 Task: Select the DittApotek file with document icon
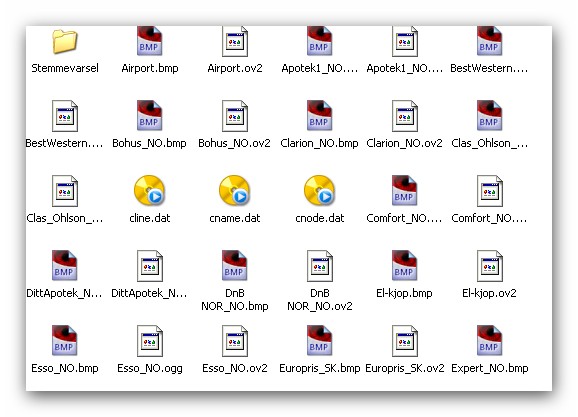pos(150,266)
